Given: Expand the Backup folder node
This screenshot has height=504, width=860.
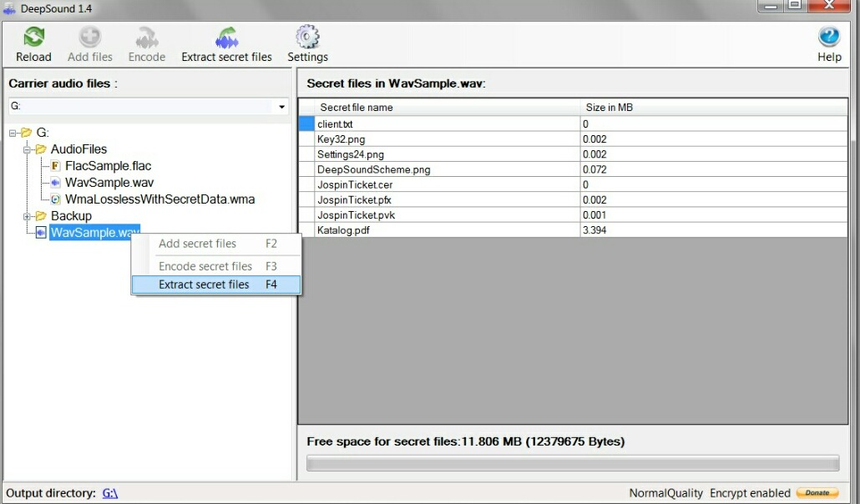Looking at the screenshot, I should click(x=27, y=216).
